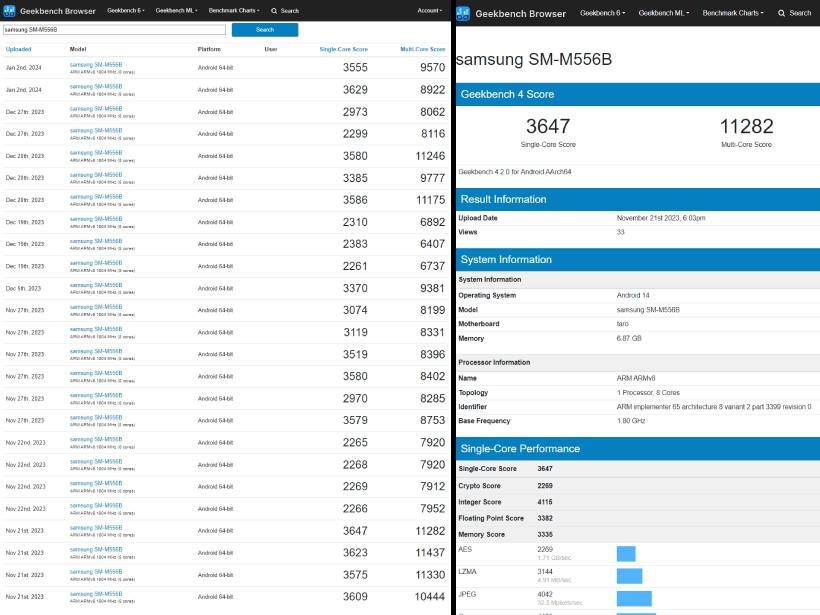Open the Account dropdown menu

[430, 10]
